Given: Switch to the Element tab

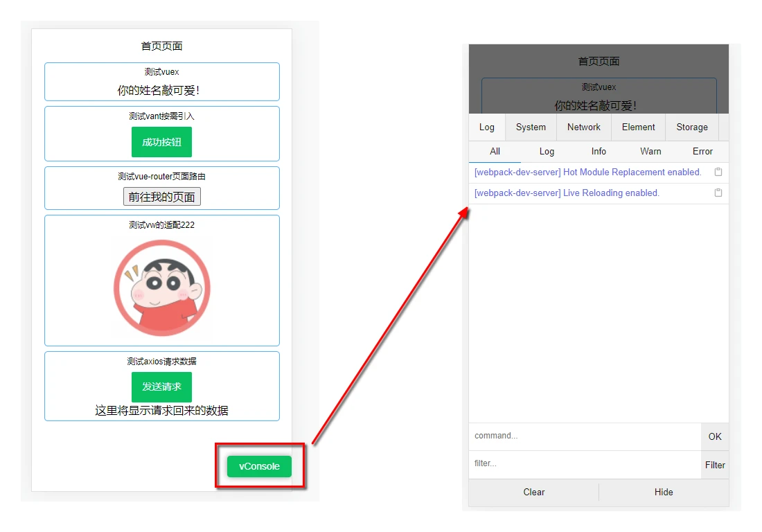Looking at the screenshot, I should click(x=638, y=127).
